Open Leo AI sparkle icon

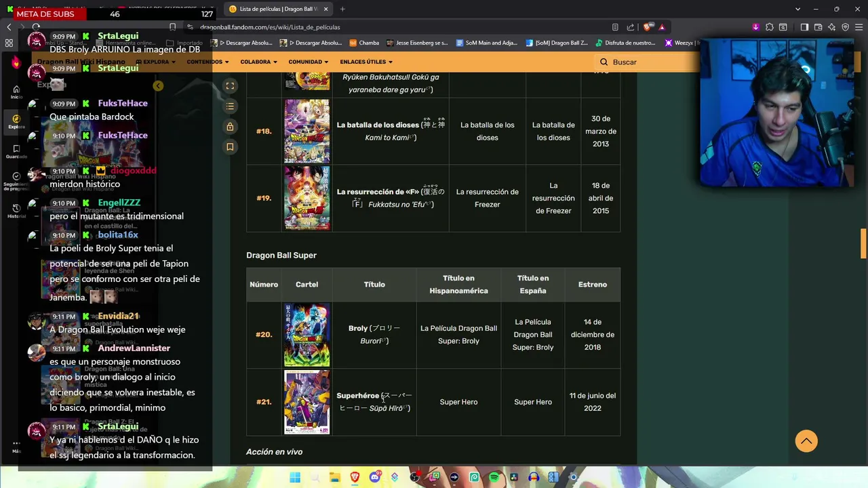tap(831, 27)
